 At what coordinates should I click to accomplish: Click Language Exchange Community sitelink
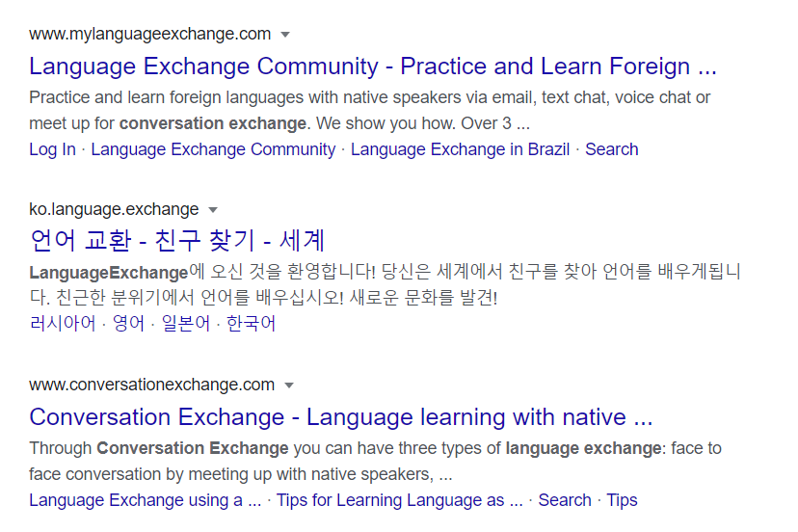[x=213, y=149]
